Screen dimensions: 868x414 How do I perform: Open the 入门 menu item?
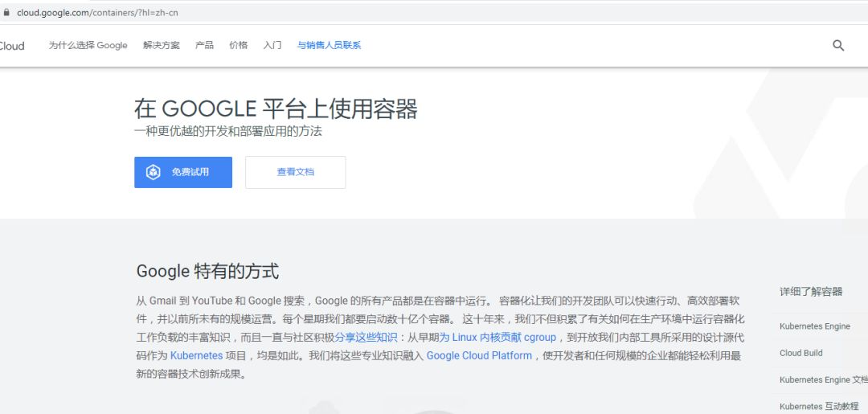click(x=272, y=45)
